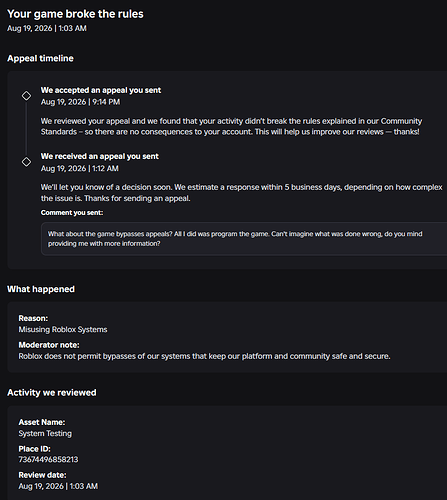Select the 'Appeal timeline' section heading
447x500 pixels.
click(40, 58)
